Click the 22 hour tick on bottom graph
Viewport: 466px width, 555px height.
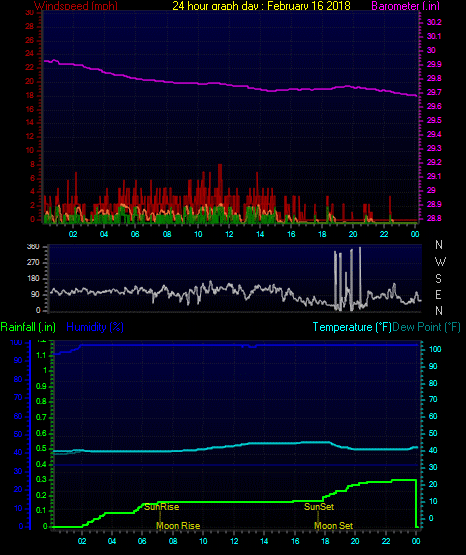(386, 541)
